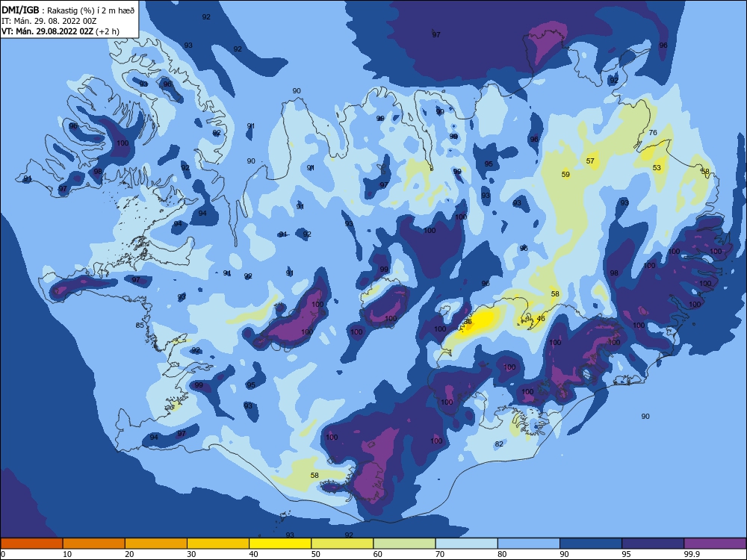747x560 pixels.
Task: Click the pale blue 70–80 legend swatch
Action: coord(466,544)
